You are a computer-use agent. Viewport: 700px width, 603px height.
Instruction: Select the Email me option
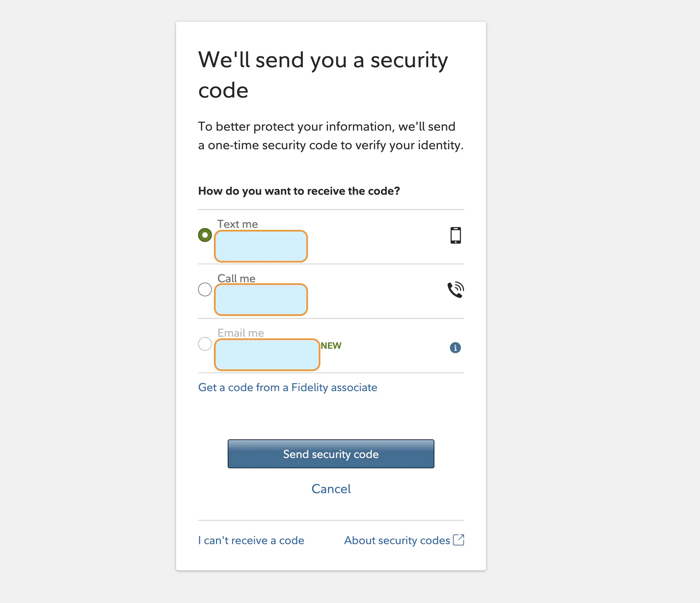coord(205,344)
